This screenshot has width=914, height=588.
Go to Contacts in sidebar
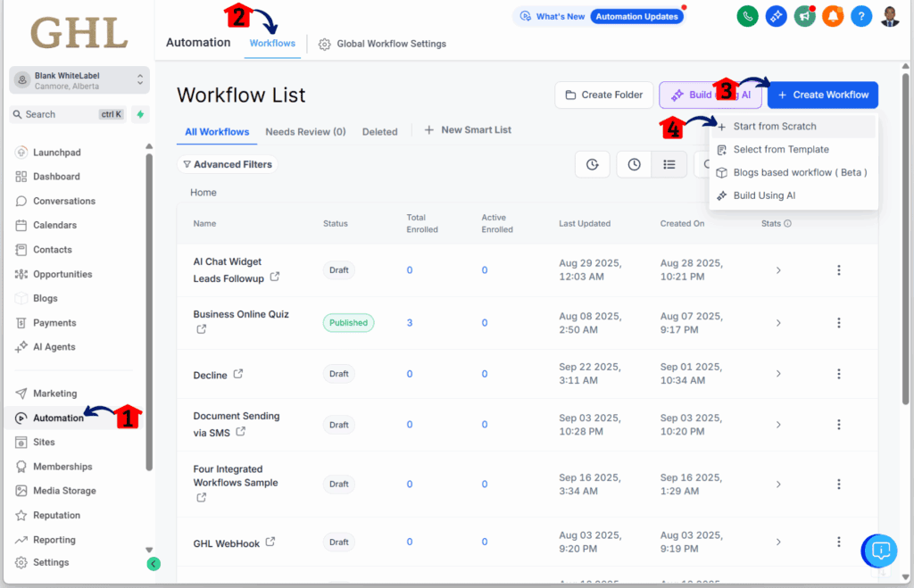click(x=53, y=250)
